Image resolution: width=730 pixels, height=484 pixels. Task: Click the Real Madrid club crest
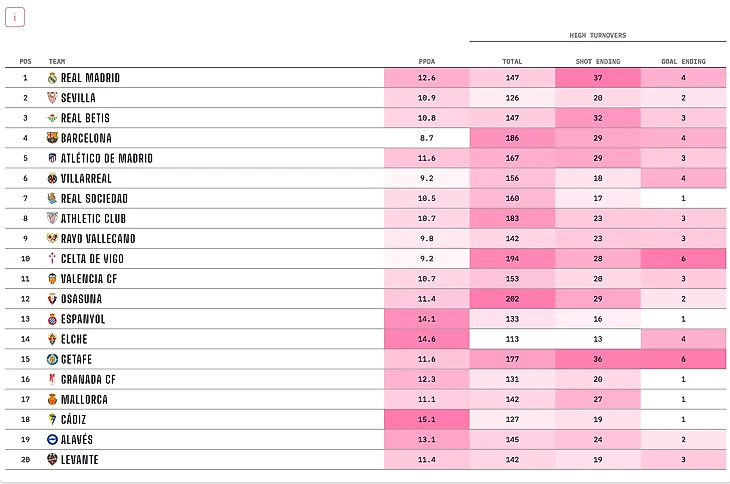click(x=52, y=78)
